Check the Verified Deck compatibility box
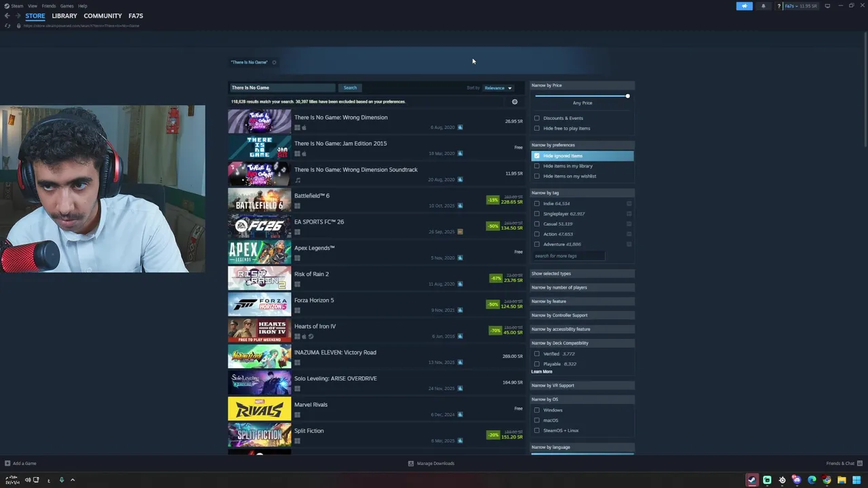 [537, 354]
